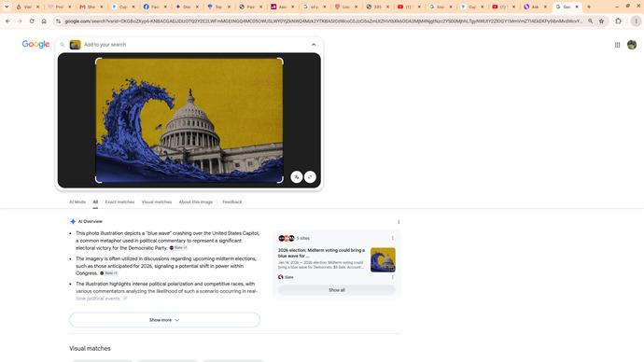Open the browser home page button

click(44, 21)
